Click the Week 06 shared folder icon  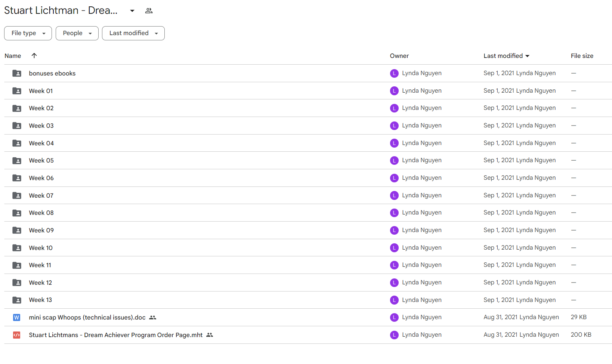pyautogui.click(x=17, y=178)
